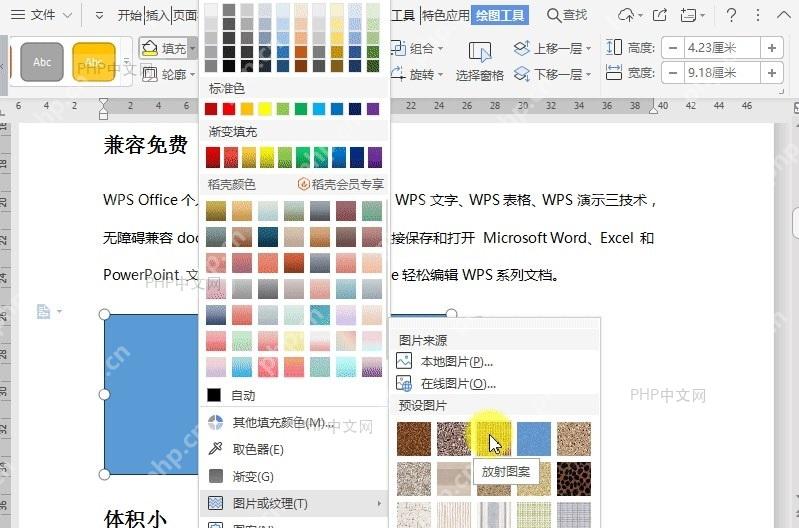
Task: Apply the yellow Abc shape style
Action: tap(94, 62)
